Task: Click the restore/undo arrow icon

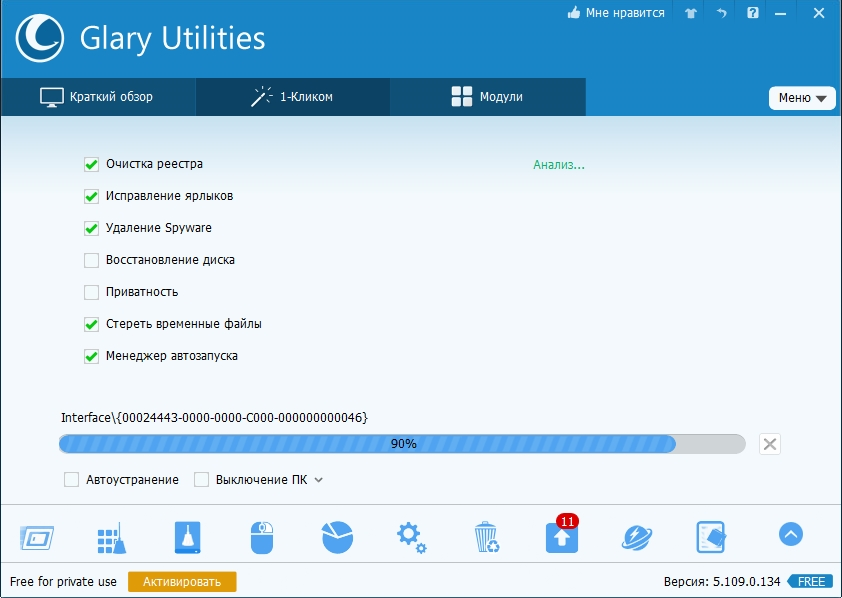Action: click(x=721, y=13)
